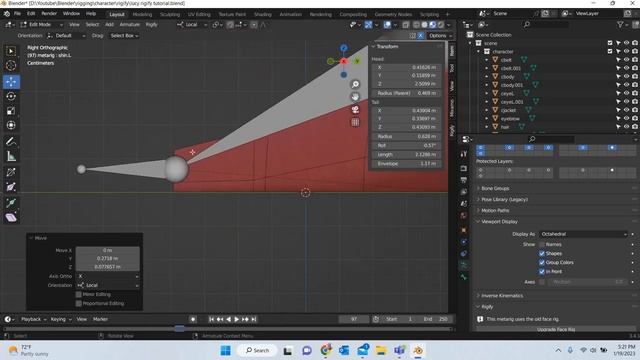Jump to the timeline end frame
640x360 pixels.
(254, 319)
